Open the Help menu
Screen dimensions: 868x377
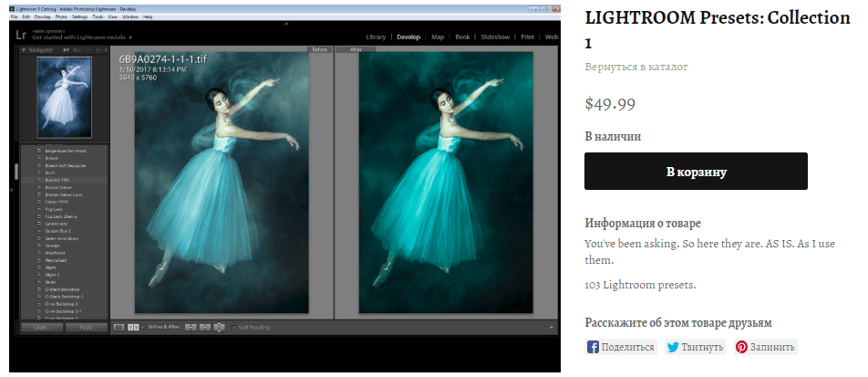click(x=148, y=16)
